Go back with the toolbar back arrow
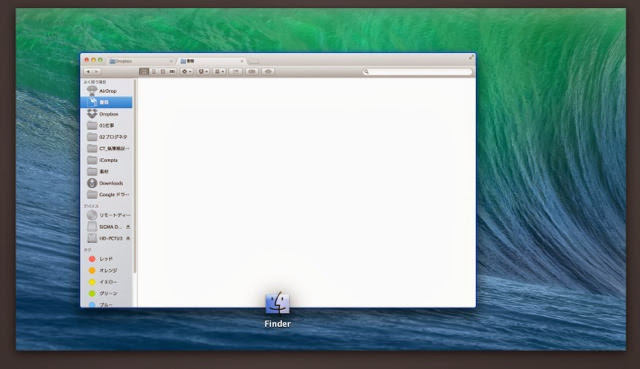This screenshot has height=369, width=640. coord(88,71)
